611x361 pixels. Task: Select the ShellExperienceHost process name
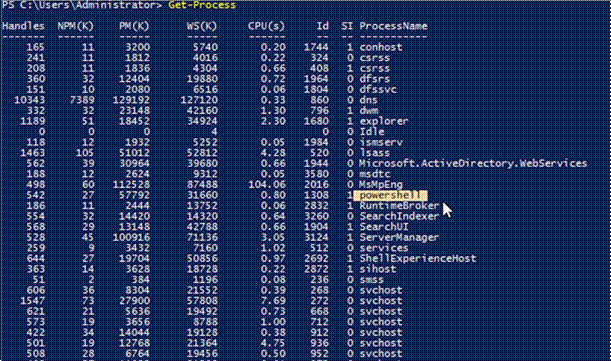(x=418, y=258)
